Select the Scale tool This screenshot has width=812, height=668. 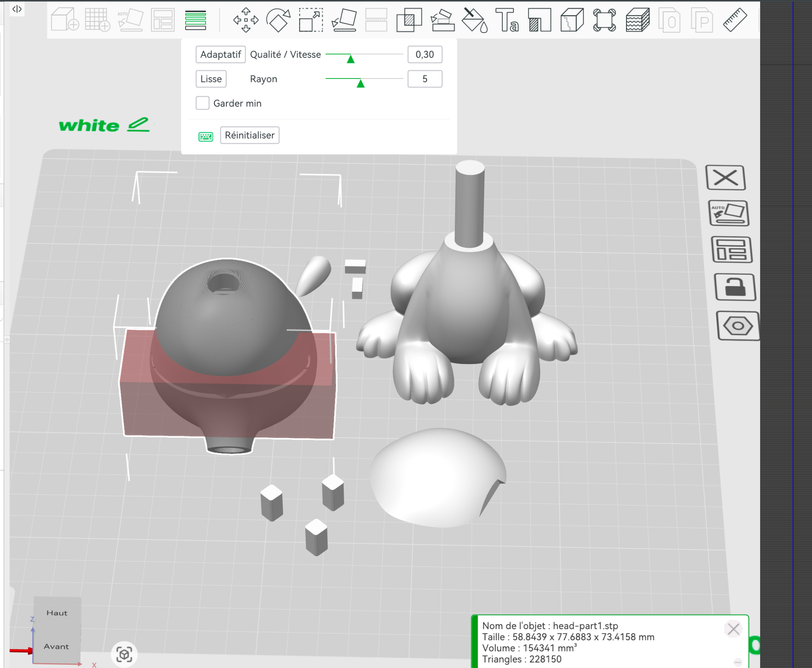pyautogui.click(x=310, y=20)
